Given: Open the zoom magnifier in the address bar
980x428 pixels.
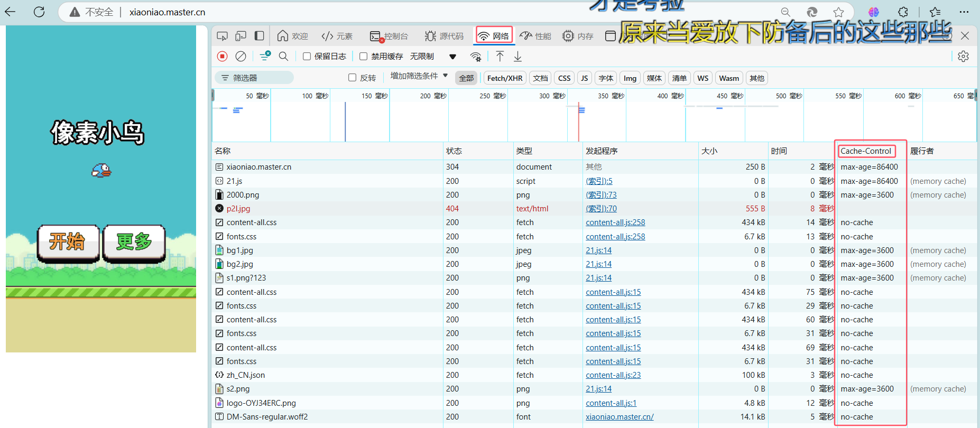Looking at the screenshot, I should click(x=786, y=12).
